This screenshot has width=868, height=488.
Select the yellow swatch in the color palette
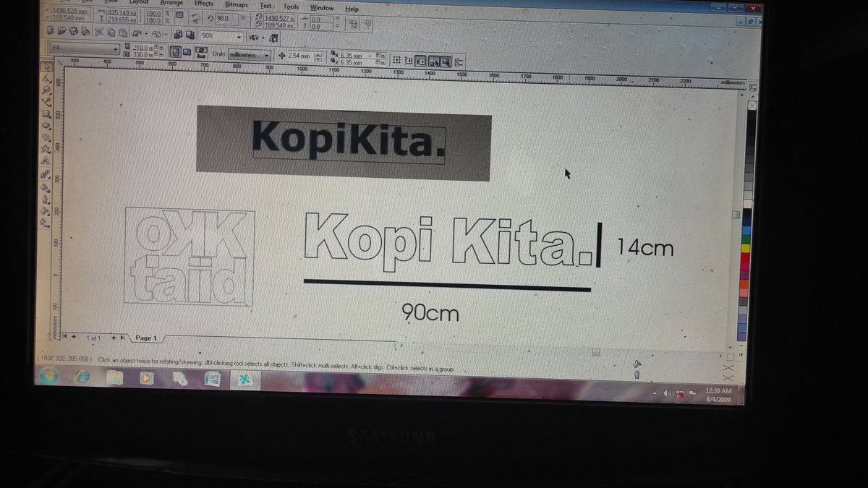click(x=744, y=249)
